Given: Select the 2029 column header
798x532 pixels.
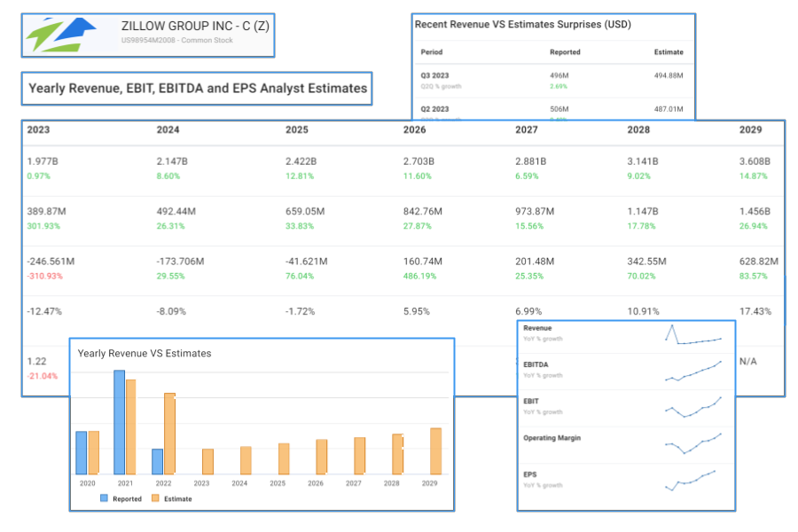Looking at the screenshot, I should 750,129.
